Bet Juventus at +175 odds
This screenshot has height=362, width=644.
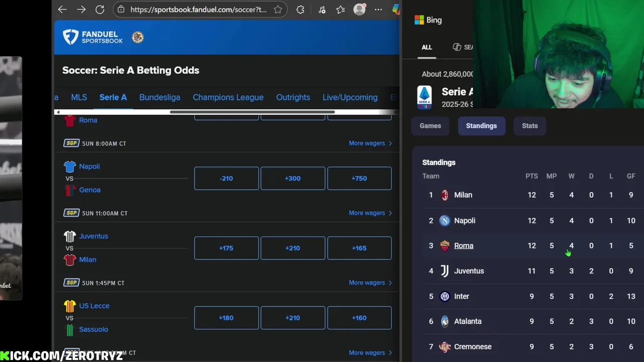[x=226, y=248]
